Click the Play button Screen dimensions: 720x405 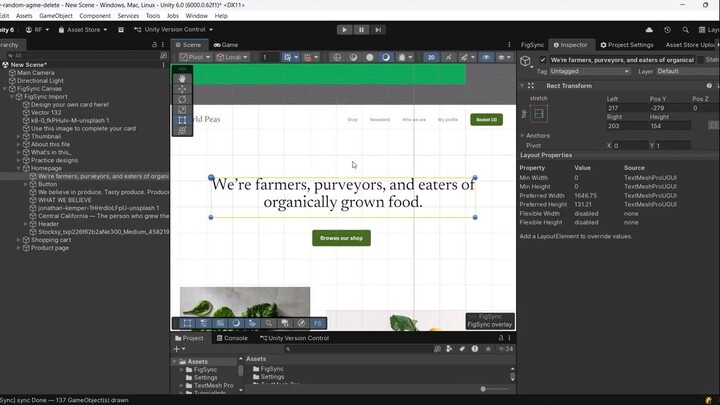click(x=344, y=30)
